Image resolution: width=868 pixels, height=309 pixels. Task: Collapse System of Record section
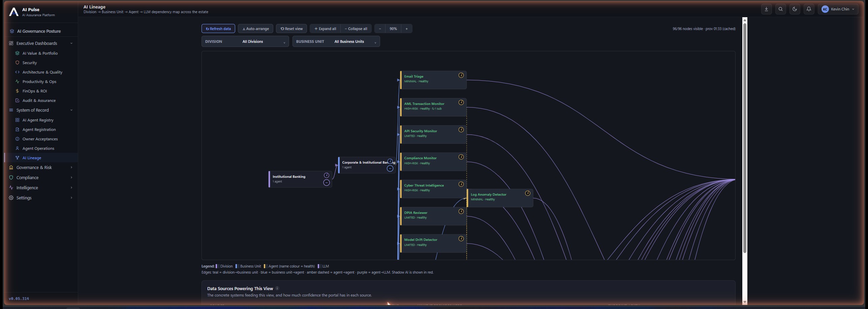[x=40, y=110]
